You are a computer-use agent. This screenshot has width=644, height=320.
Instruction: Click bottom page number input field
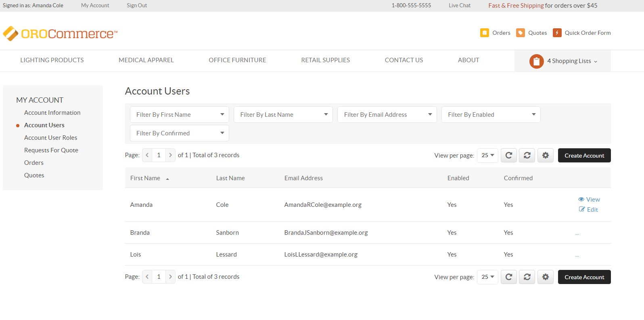coord(159,277)
